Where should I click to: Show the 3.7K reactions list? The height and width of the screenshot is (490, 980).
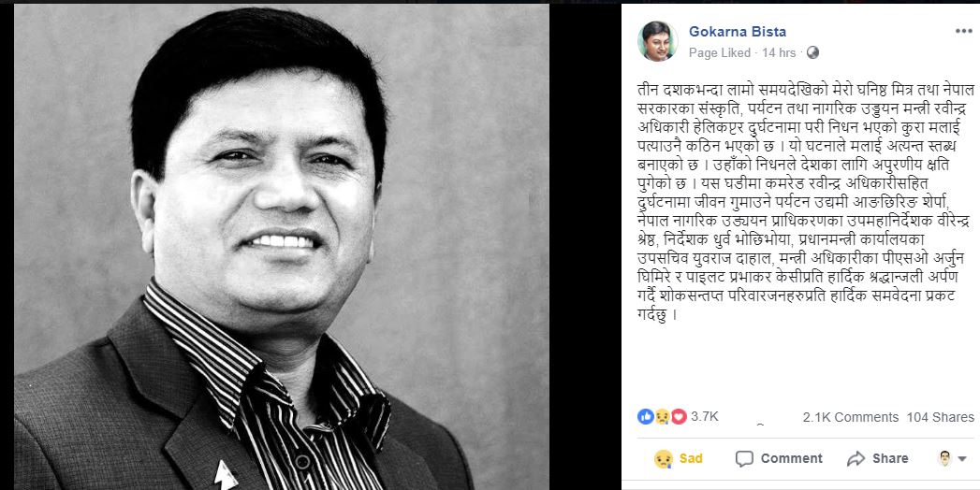705,416
